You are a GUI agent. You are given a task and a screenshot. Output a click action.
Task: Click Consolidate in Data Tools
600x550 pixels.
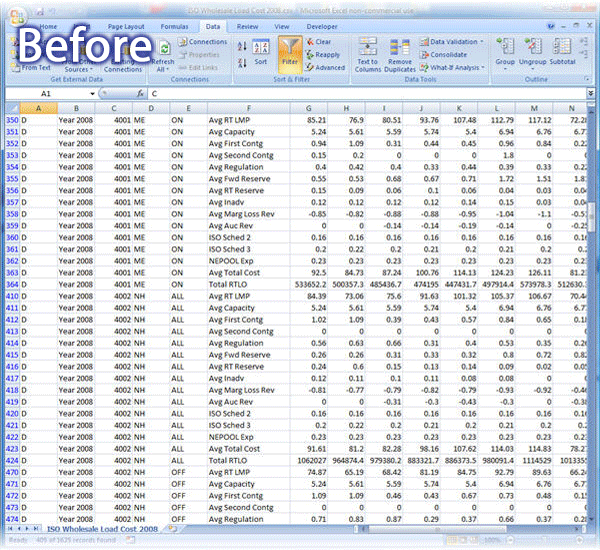(x=443, y=55)
